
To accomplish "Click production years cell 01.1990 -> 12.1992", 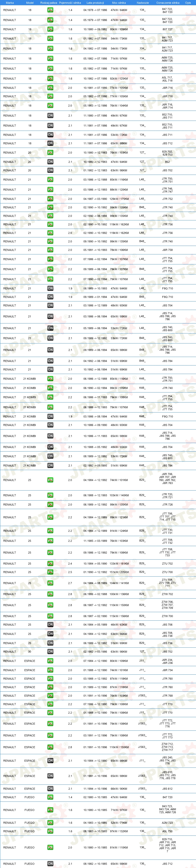I will (95, 572).
